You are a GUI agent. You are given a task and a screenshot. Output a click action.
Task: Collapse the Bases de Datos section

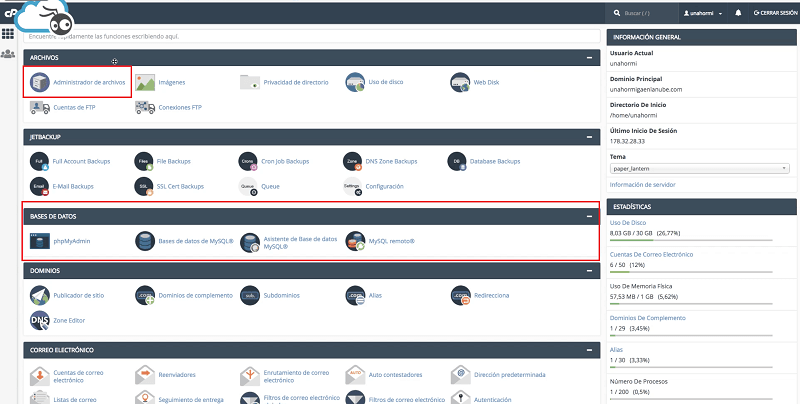coord(589,216)
